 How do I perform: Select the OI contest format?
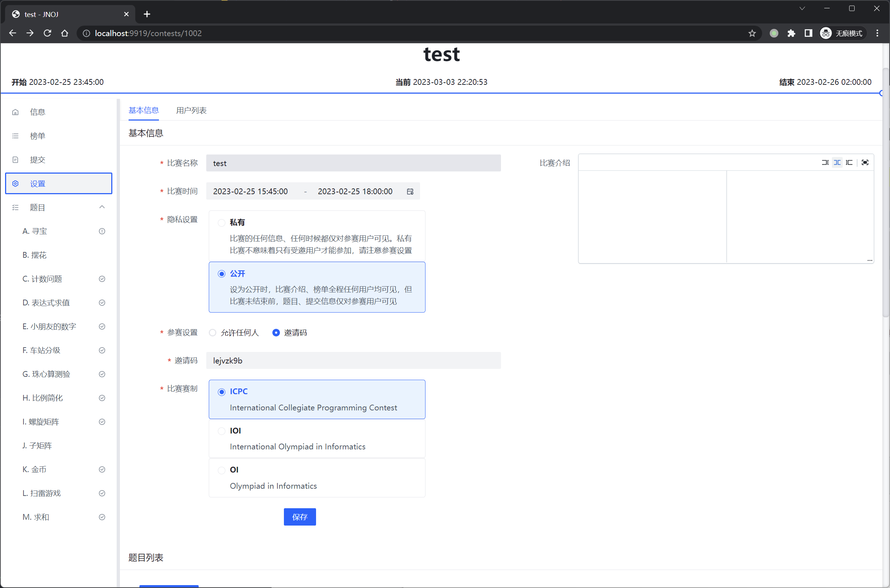click(317, 478)
